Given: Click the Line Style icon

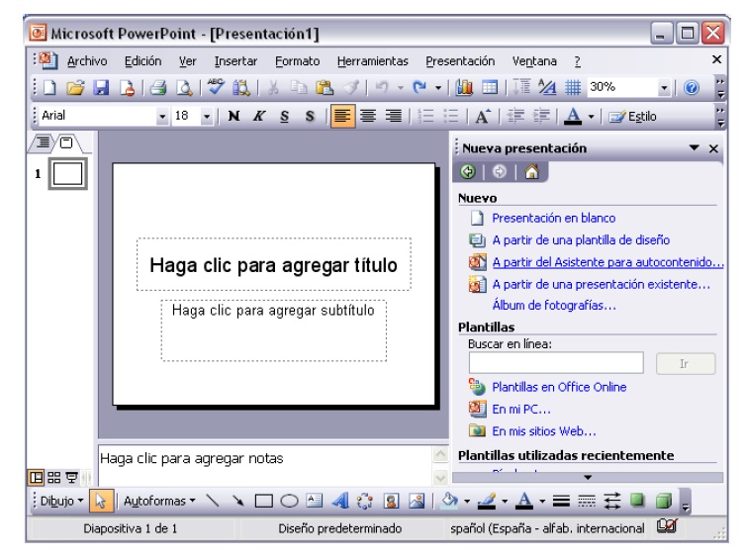Looking at the screenshot, I should coord(561,501).
